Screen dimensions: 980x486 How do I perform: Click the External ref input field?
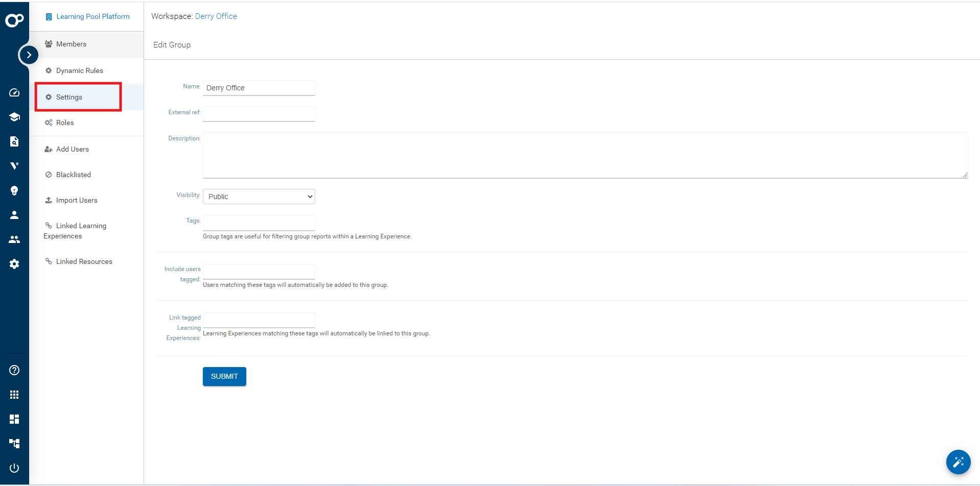tap(259, 113)
